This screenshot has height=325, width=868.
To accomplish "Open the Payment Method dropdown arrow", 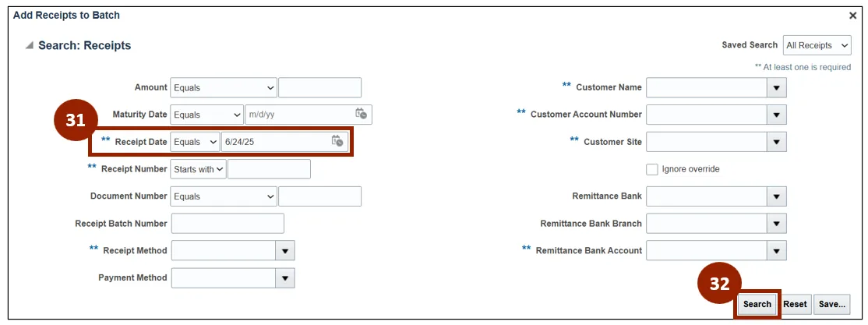I will click(x=285, y=278).
